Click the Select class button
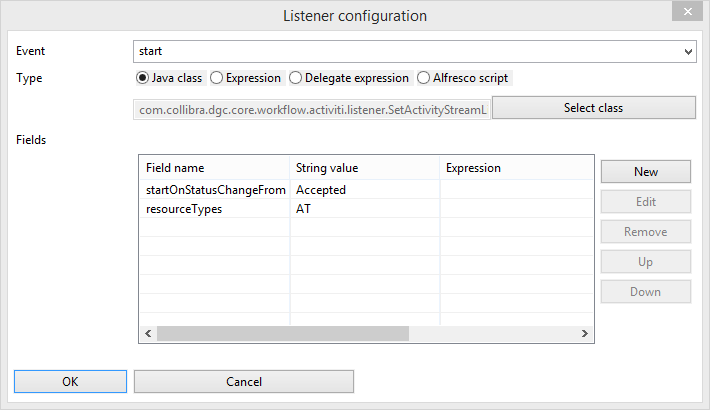This screenshot has height=410, width=710. (x=594, y=108)
